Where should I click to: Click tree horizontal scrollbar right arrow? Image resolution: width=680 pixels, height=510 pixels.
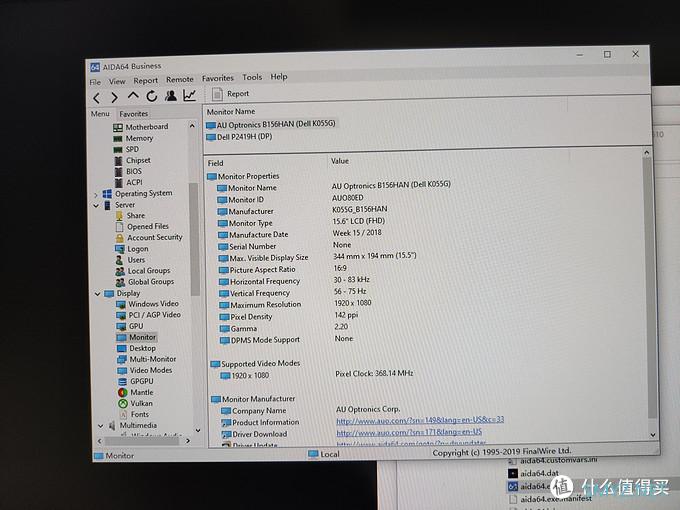[x=188, y=441]
